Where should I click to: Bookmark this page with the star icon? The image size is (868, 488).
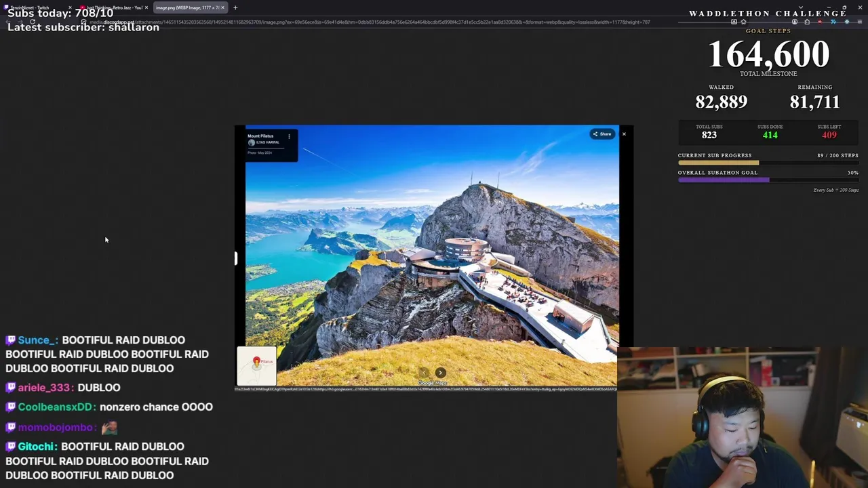743,22
